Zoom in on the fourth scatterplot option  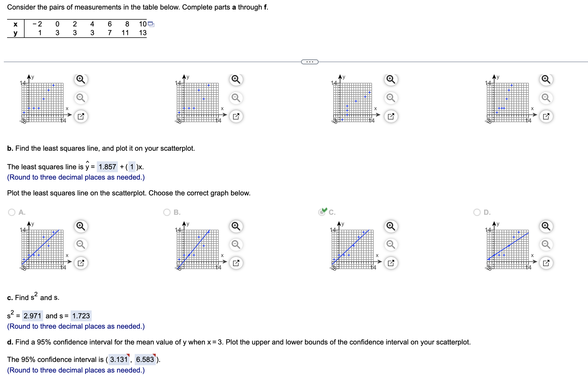pos(545,80)
